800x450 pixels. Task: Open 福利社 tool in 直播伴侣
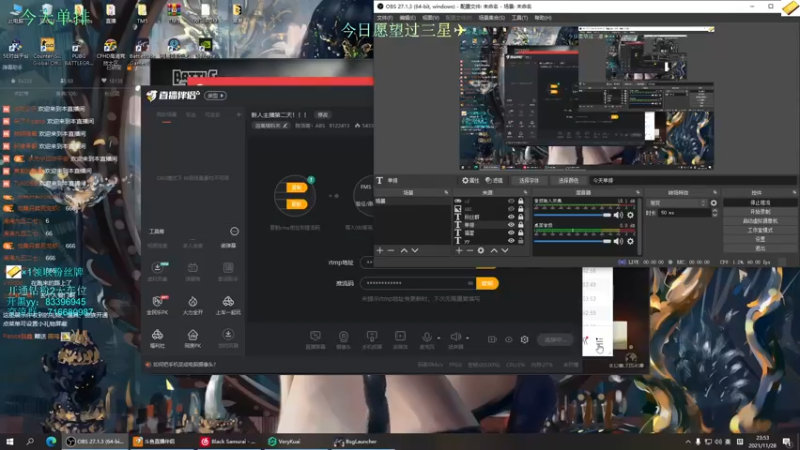[157, 338]
